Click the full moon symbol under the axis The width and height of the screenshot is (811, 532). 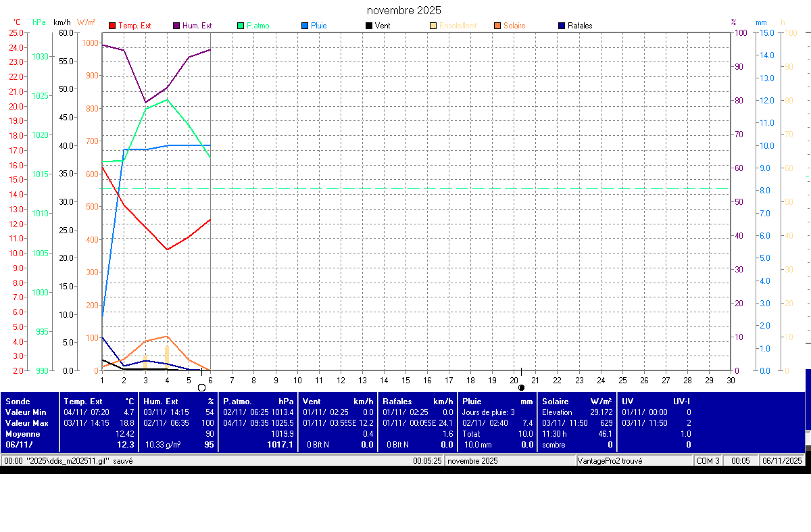point(201,387)
